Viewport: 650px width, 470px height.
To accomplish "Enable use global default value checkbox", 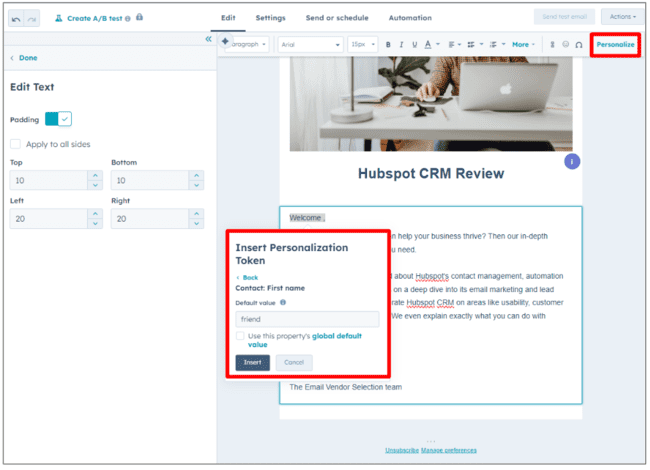I will (x=240, y=336).
